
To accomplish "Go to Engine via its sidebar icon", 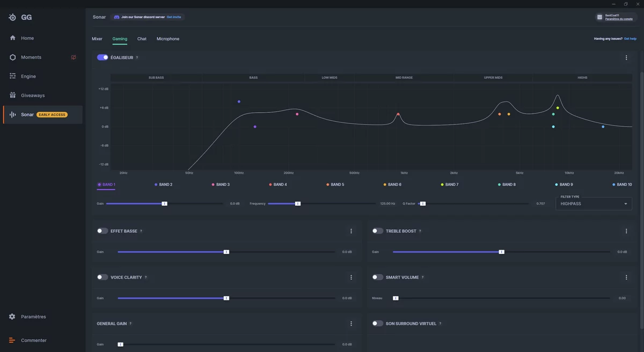I will (x=12, y=76).
